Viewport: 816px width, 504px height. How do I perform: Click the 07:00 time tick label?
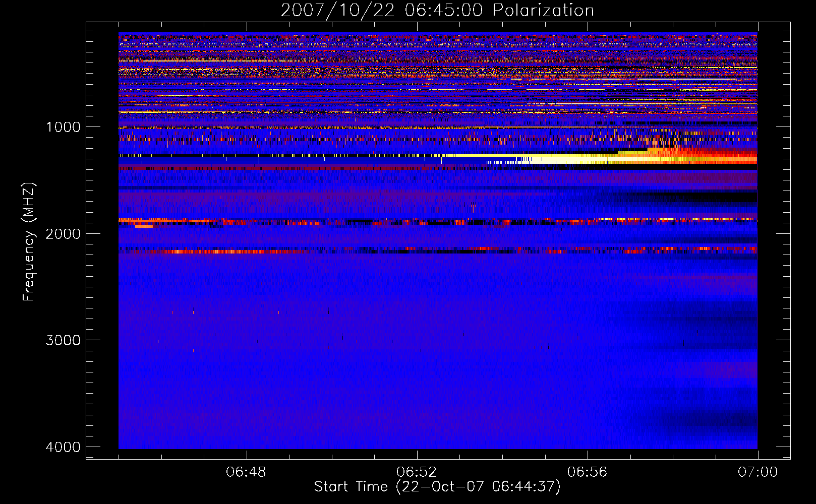pyautogui.click(x=757, y=472)
